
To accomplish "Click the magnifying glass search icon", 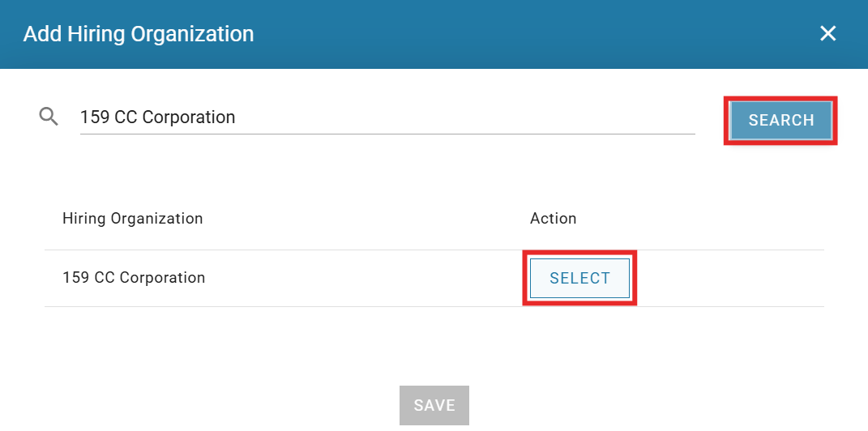I will pos(49,117).
